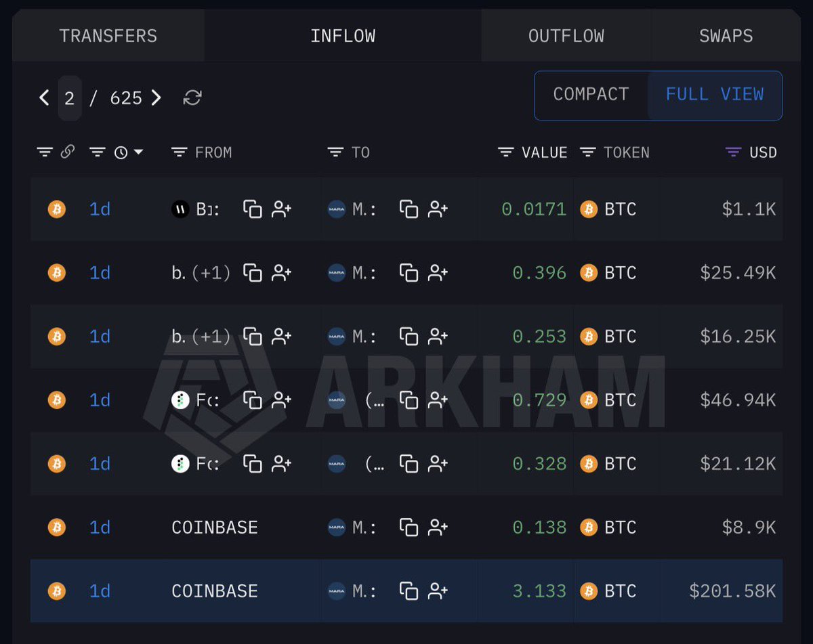Copy recipient address in 0.0171 BTC row

pos(409,209)
